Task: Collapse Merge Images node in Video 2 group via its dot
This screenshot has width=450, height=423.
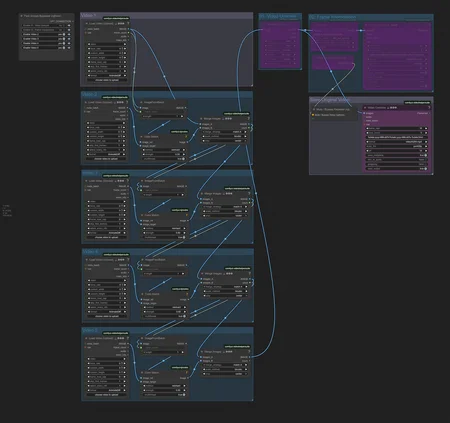Action: pos(201,119)
